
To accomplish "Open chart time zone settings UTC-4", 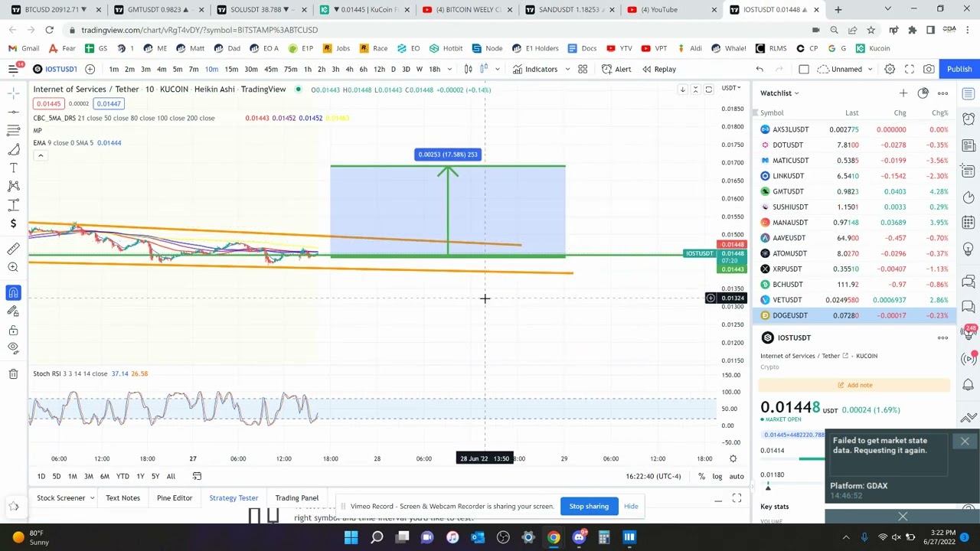I will point(653,476).
